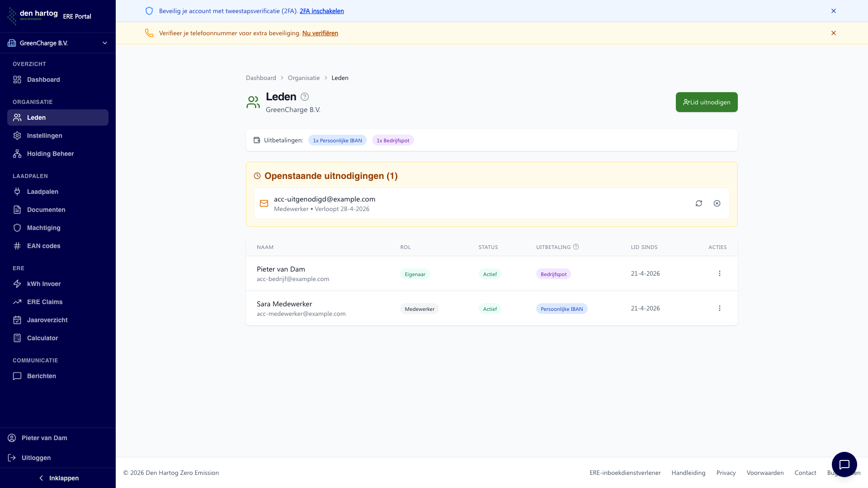The image size is (868, 488).
Task: Click the 1x Persoonlijke IBAN badge
Action: click(337, 140)
